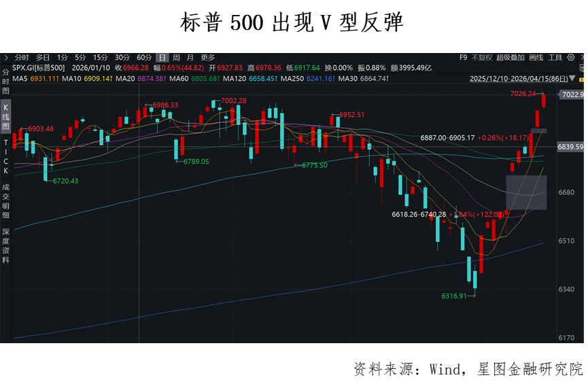The width and height of the screenshot is (588, 386).
Task: Select the 画线 drawing tool
Action: tap(536, 57)
